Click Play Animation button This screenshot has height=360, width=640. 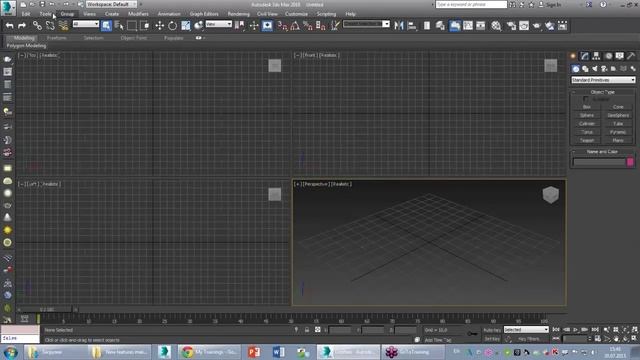coord(576,329)
